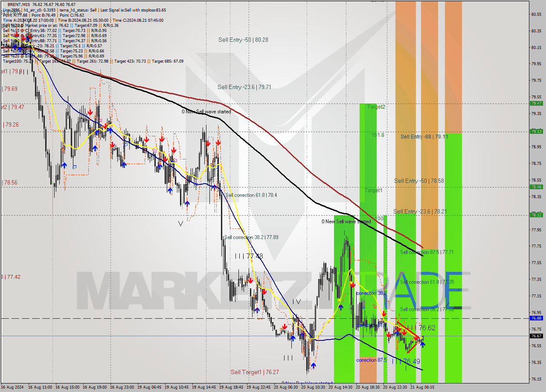This screenshot has height=392, width=546.
Task: Click the '| 79.26' label at left edge
Action: click(x=11, y=124)
